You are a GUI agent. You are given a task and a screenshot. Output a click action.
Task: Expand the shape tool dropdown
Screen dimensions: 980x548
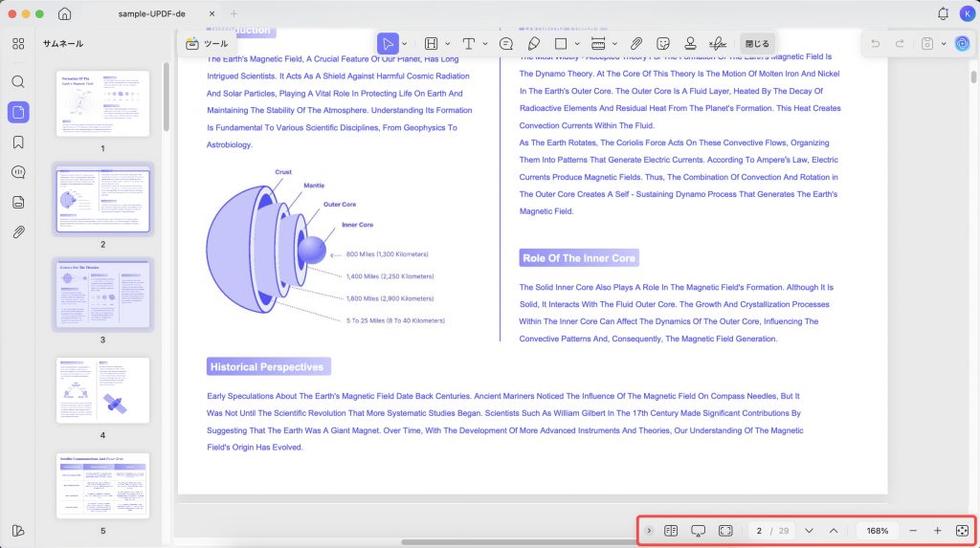coord(577,44)
